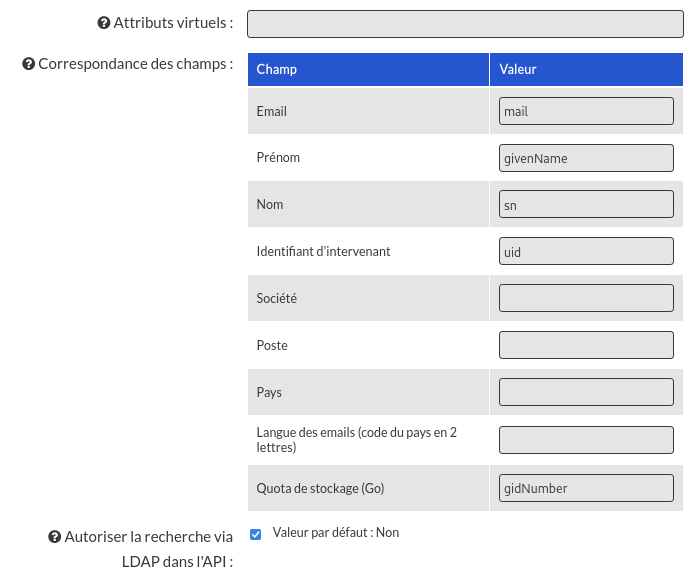The image size is (693, 581).
Task: Click the Nom value field containing sn
Action: tap(586, 204)
